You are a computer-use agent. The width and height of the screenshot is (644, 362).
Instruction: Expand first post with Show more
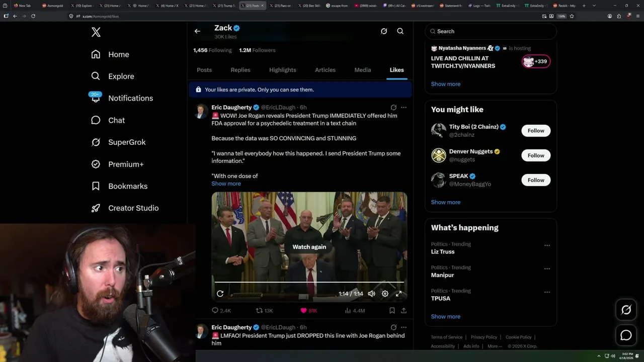pyautogui.click(x=226, y=184)
